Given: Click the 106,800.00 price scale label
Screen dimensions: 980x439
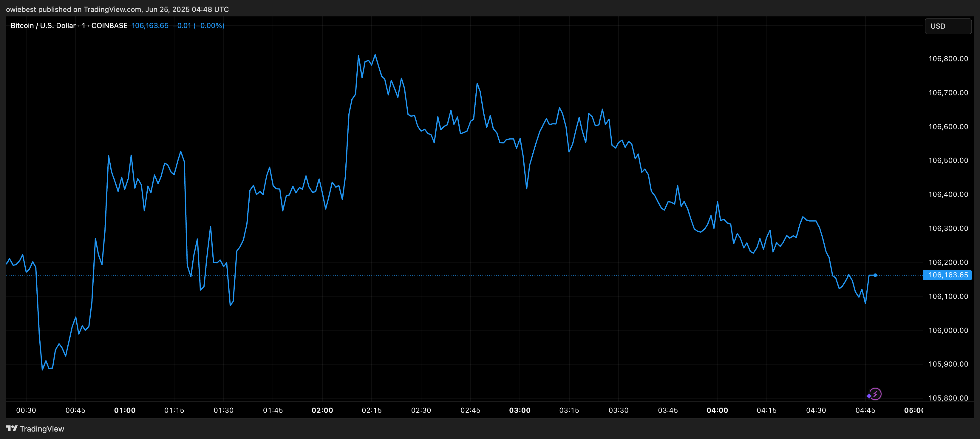Looking at the screenshot, I should click(948, 58).
